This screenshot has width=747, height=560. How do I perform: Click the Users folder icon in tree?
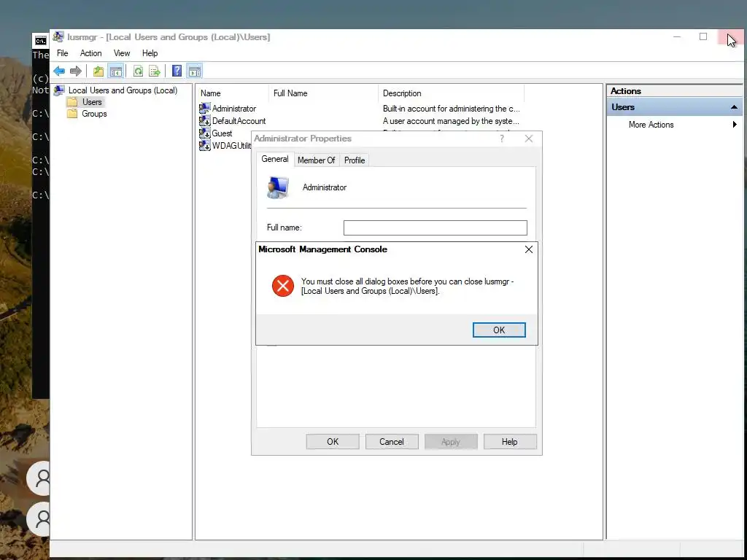[72, 102]
